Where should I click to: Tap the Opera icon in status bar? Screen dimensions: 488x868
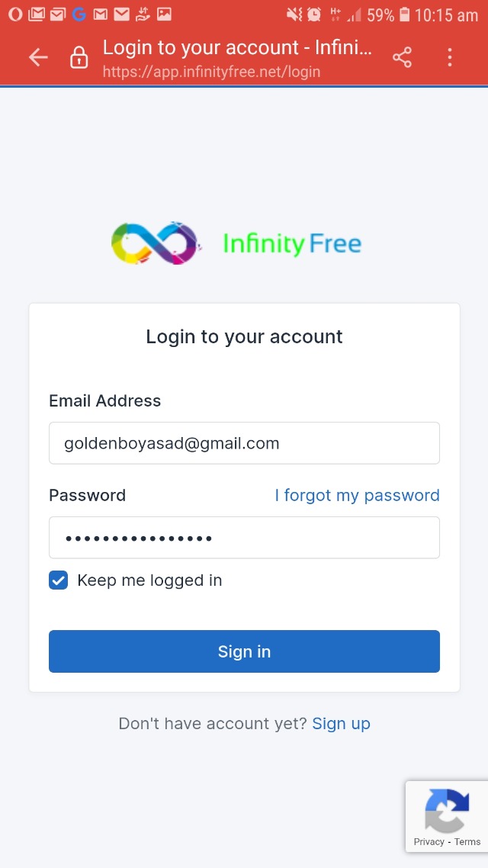point(15,14)
